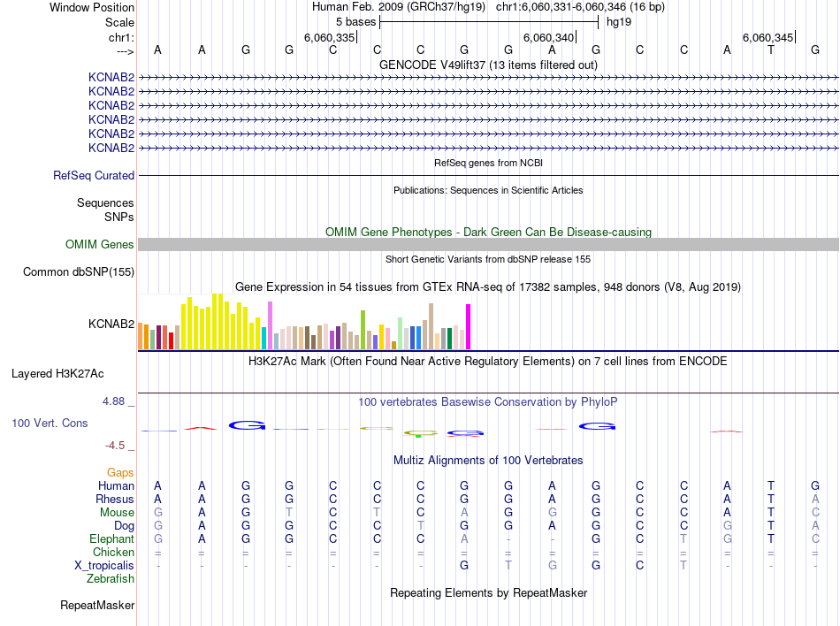Click Short Genetic Variants from dbSNP title
The image size is (840, 626).
[x=488, y=259]
